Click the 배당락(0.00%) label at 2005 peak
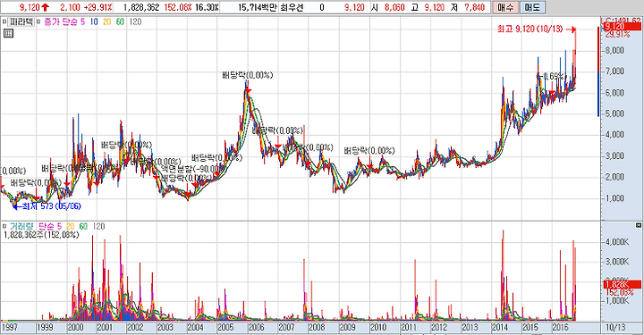The width and height of the screenshot is (644, 335). (247, 75)
